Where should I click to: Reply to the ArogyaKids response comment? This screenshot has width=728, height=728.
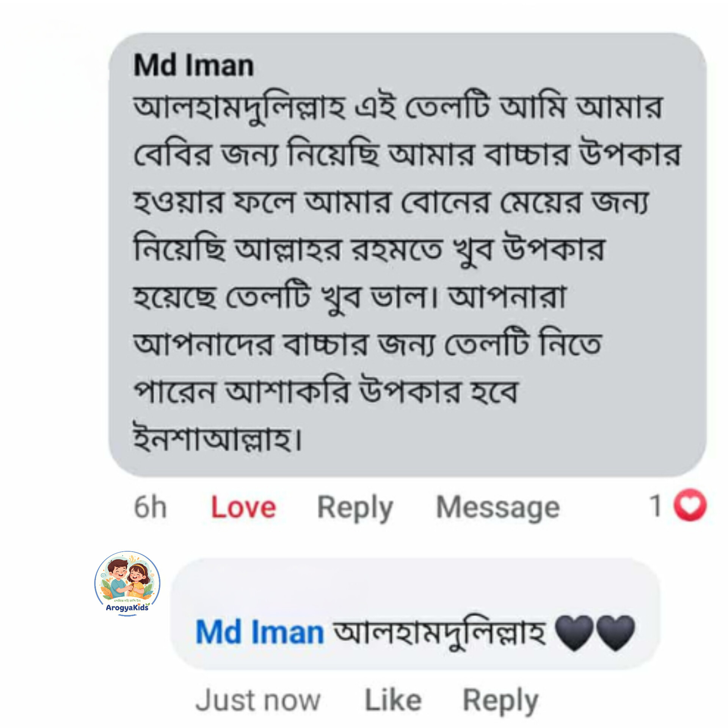pyautogui.click(x=500, y=701)
